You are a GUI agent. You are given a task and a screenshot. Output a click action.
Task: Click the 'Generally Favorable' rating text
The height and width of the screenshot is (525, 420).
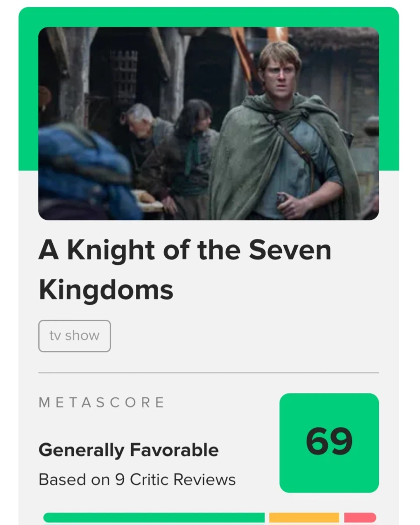coord(128,450)
